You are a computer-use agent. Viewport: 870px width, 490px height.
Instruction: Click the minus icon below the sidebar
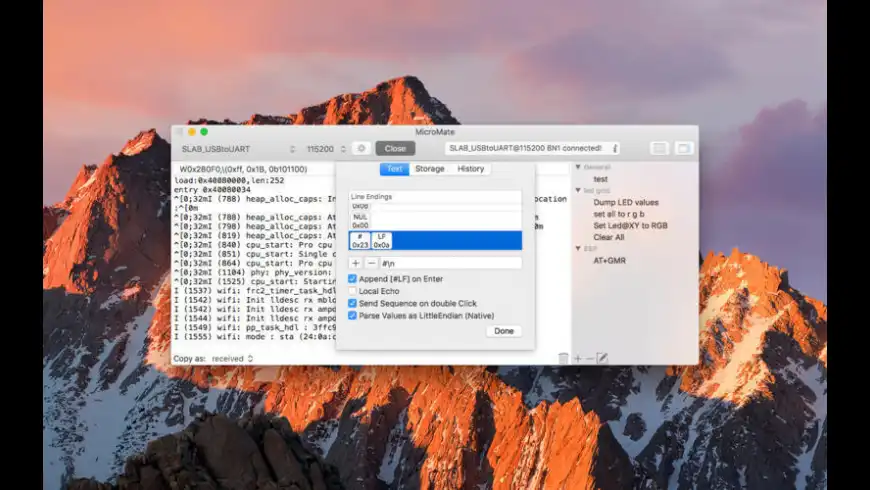589,358
